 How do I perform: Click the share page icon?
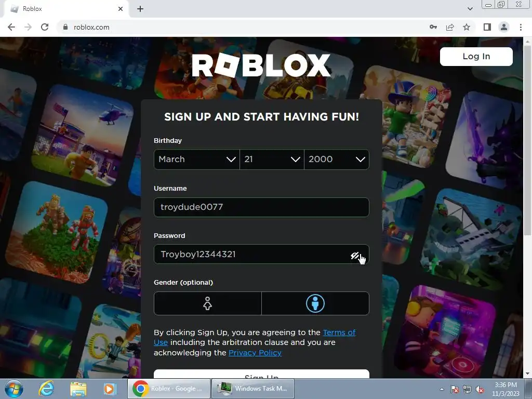pyautogui.click(x=450, y=27)
